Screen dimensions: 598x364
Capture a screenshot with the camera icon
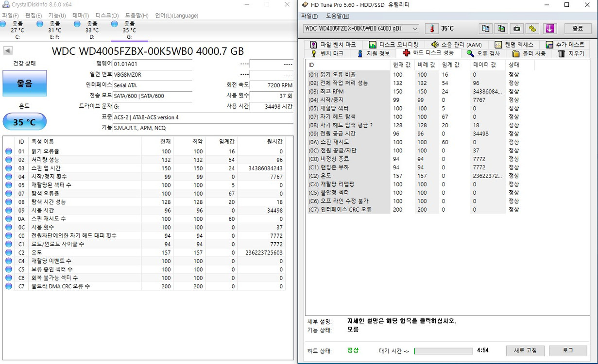coord(516,28)
